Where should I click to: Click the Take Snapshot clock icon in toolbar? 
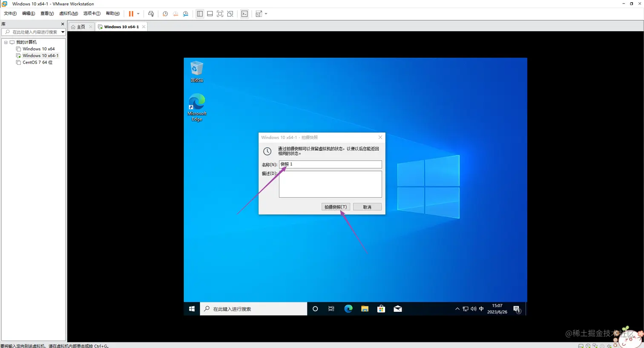coord(165,14)
